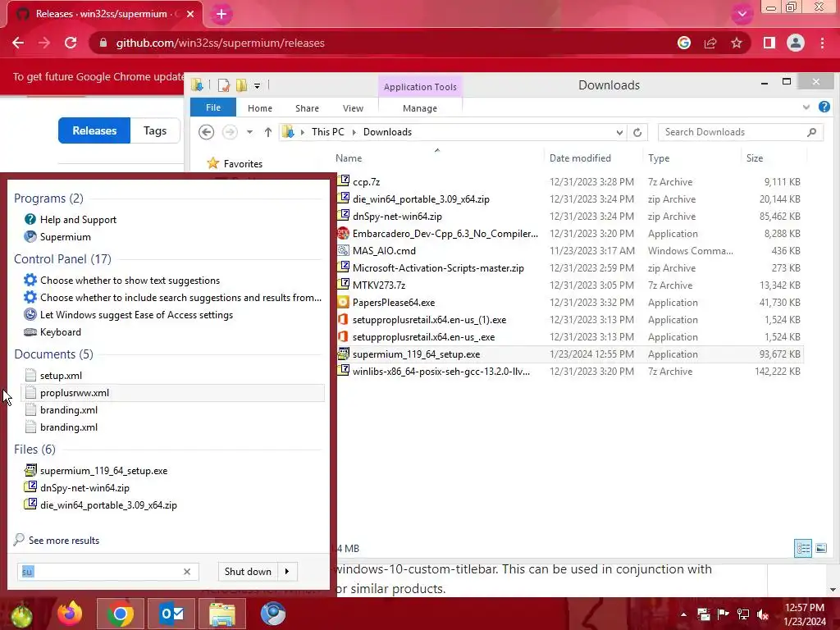840x630 pixels.
Task: Select ccp.7z file
Action: pos(367,182)
